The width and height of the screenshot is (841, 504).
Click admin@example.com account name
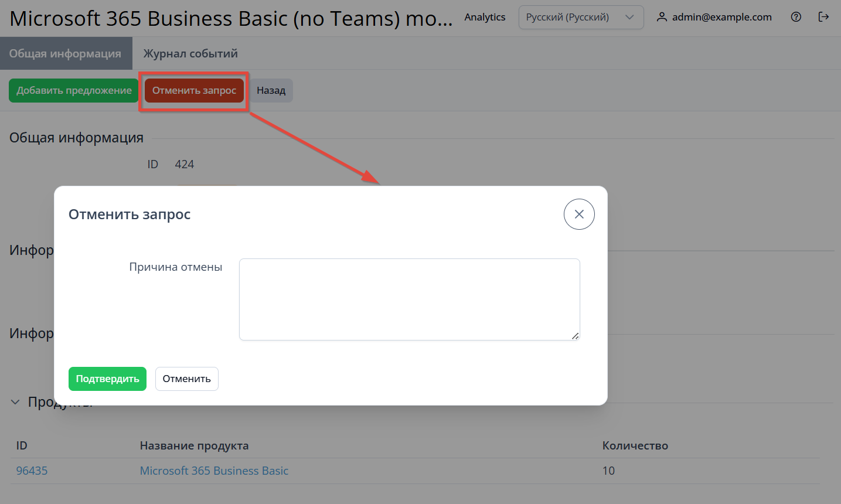(722, 17)
